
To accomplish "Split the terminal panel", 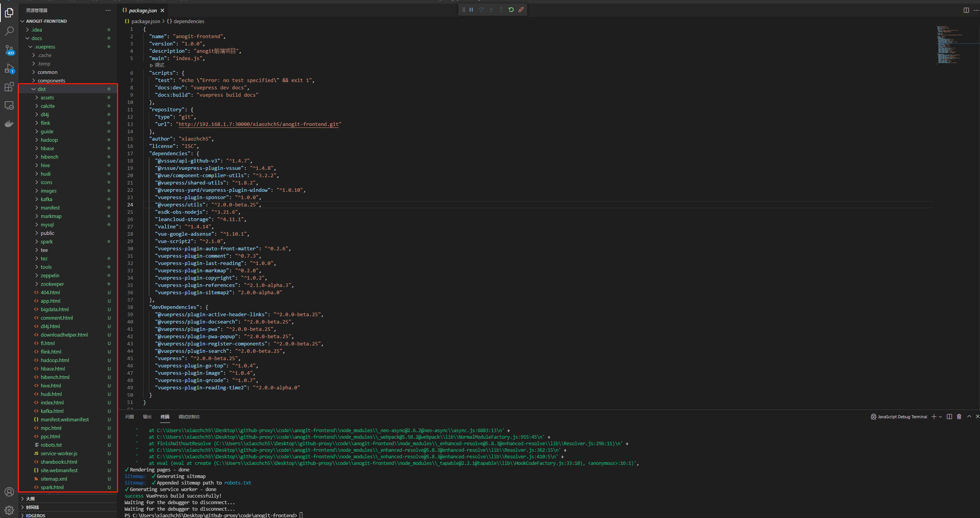I will coord(949,417).
